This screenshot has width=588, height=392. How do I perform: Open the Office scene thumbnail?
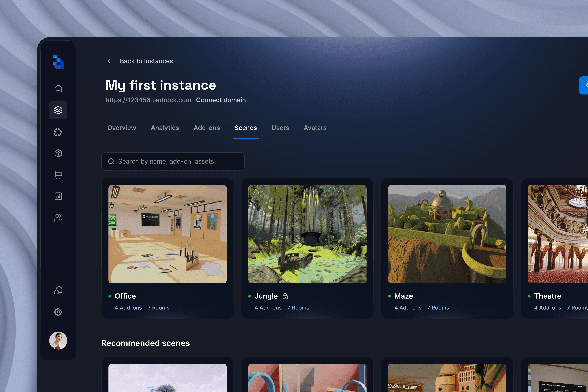[x=168, y=234]
